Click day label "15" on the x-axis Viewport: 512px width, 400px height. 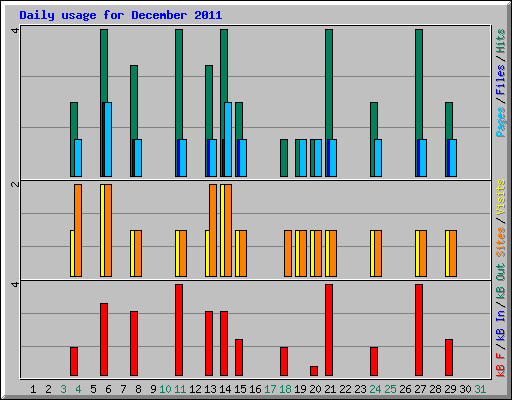coord(240,389)
